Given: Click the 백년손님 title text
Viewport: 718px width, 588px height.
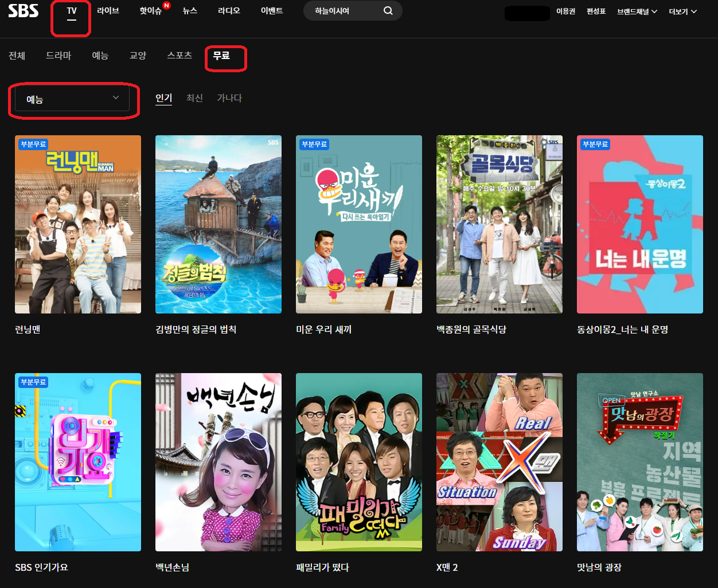Looking at the screenshot, I should (x=173, y=567).
